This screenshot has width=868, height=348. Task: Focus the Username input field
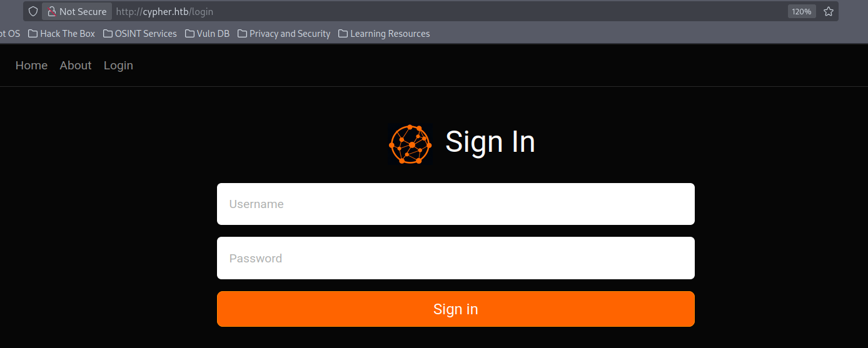[x=455, y=204]
